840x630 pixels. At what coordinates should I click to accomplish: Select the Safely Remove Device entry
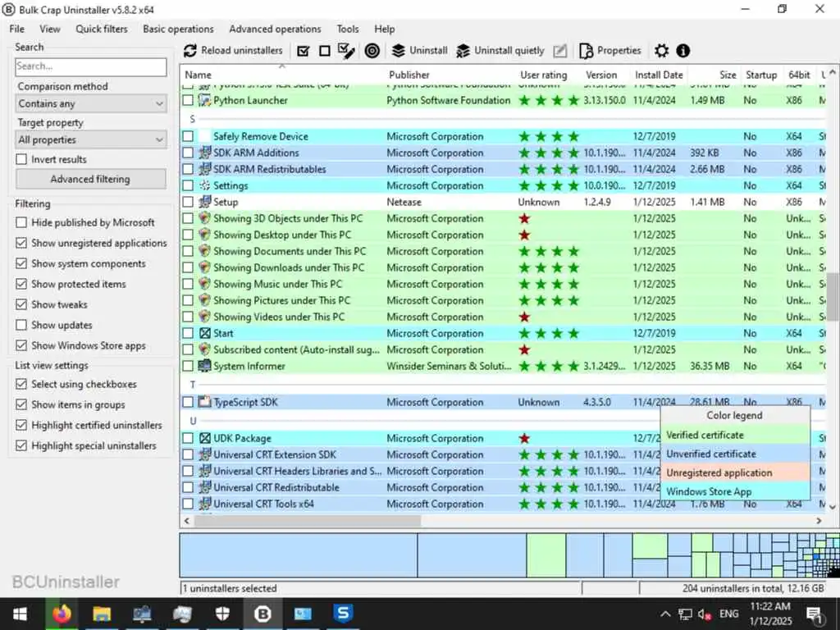[x=261, y=137]
